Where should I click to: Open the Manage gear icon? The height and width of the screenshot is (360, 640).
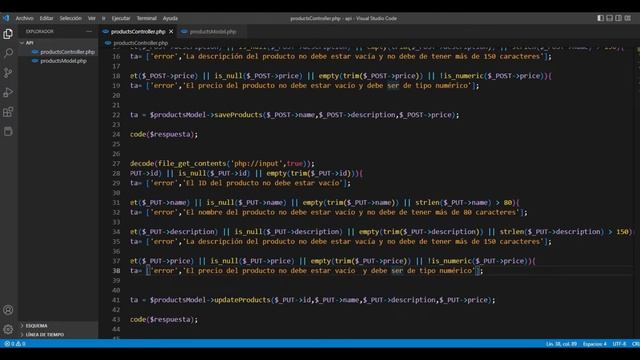point(8,329)
